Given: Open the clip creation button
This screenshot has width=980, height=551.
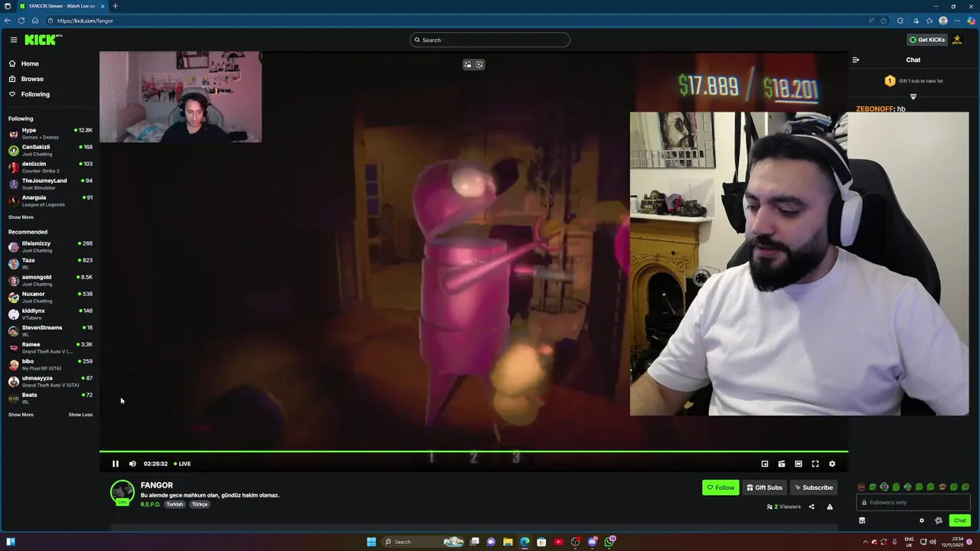Looking at the screenshot, I should 782,464.
